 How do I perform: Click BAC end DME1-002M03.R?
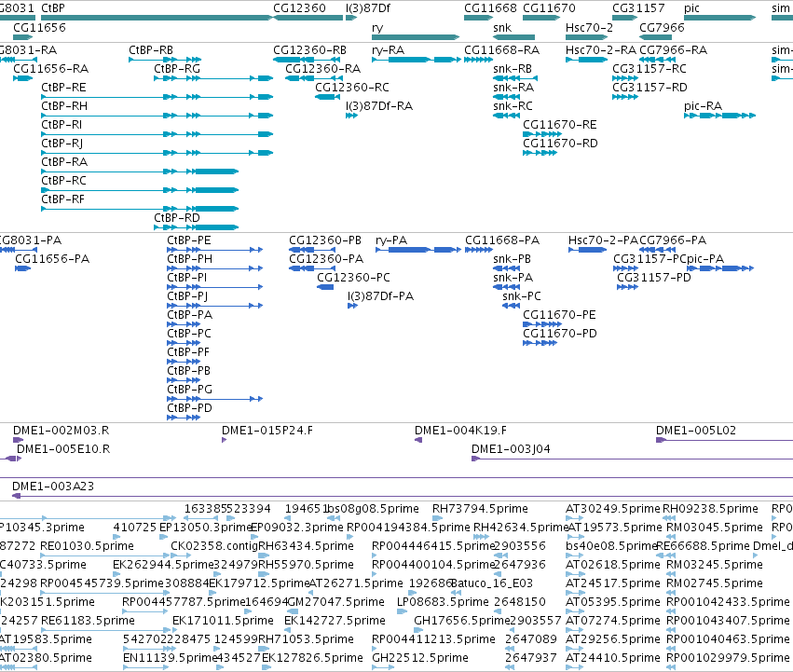(x=19, y=440)
